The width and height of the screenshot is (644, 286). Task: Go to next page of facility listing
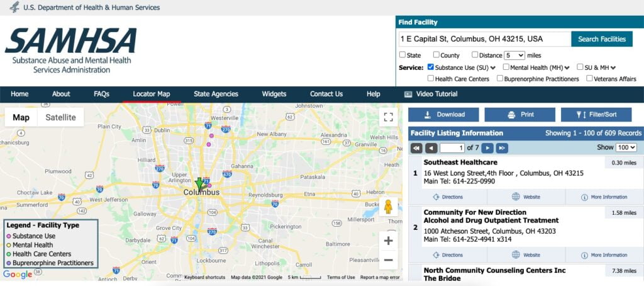point(487,148)
